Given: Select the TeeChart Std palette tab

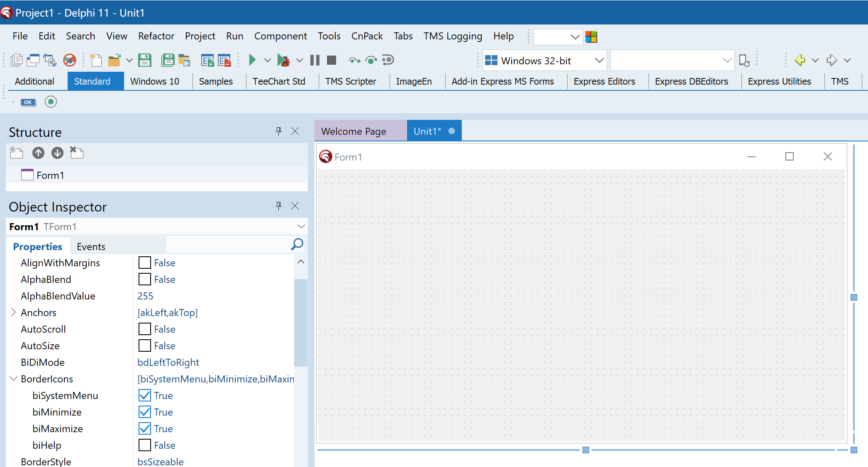Looking at the screenshot, I should [279, 81].
